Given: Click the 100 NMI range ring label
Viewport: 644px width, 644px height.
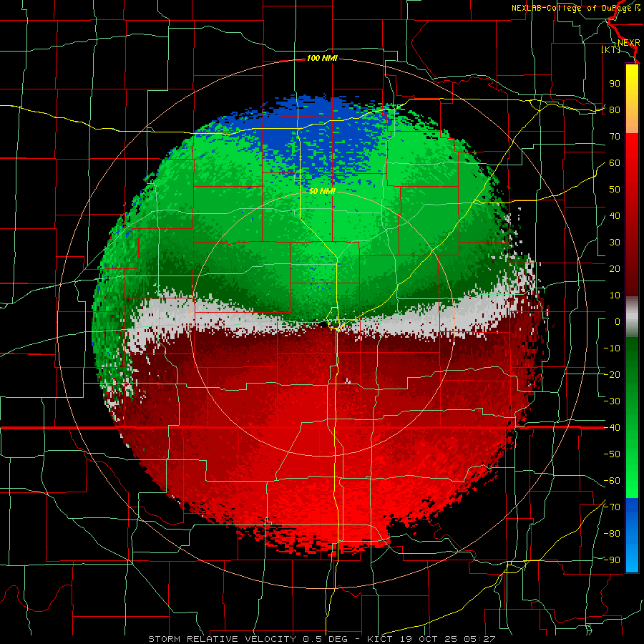Looking at the screenshot, I should click(x=322, y=59).
